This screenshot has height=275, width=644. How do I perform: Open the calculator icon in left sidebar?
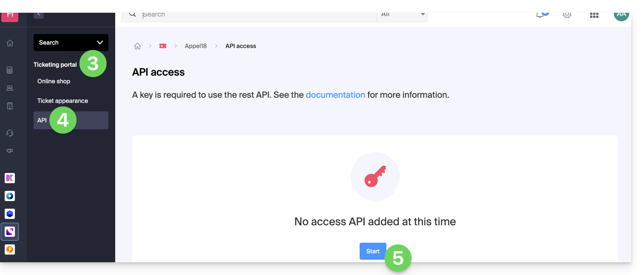[10, 70]
